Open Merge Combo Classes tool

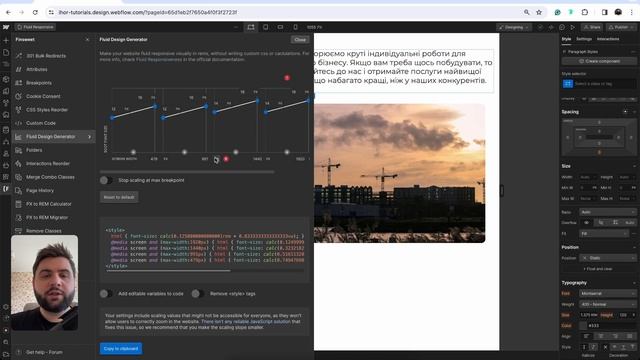(53, 177)
